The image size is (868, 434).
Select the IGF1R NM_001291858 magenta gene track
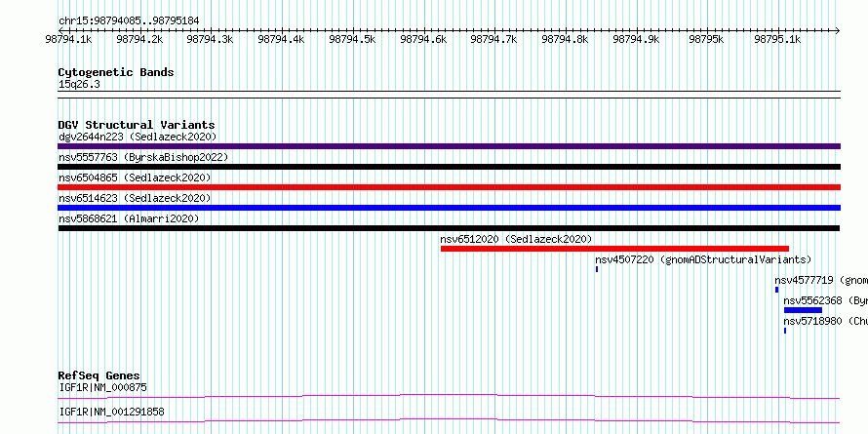pyautogui.click(x=449, y=420)
